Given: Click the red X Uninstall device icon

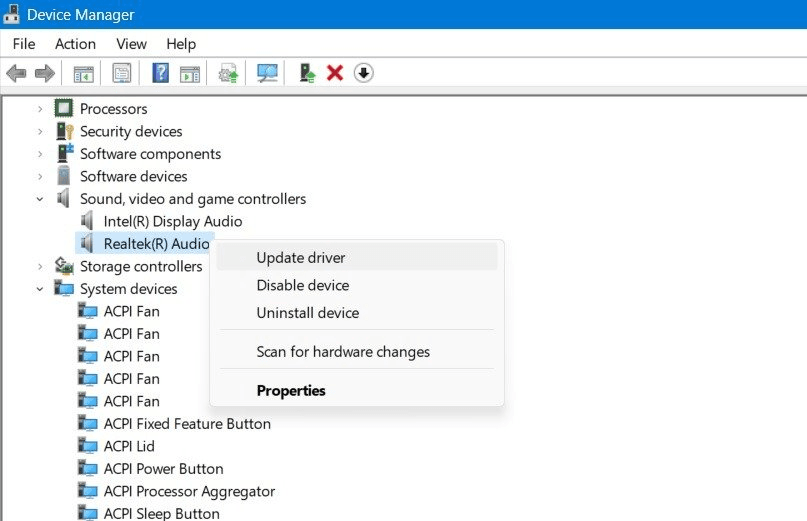Looking at the screenshot, I should (335, 73).
